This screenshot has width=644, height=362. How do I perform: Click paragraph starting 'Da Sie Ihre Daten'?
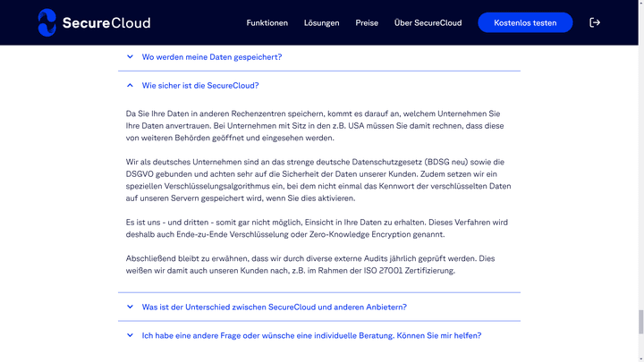(x=315, y=126)
